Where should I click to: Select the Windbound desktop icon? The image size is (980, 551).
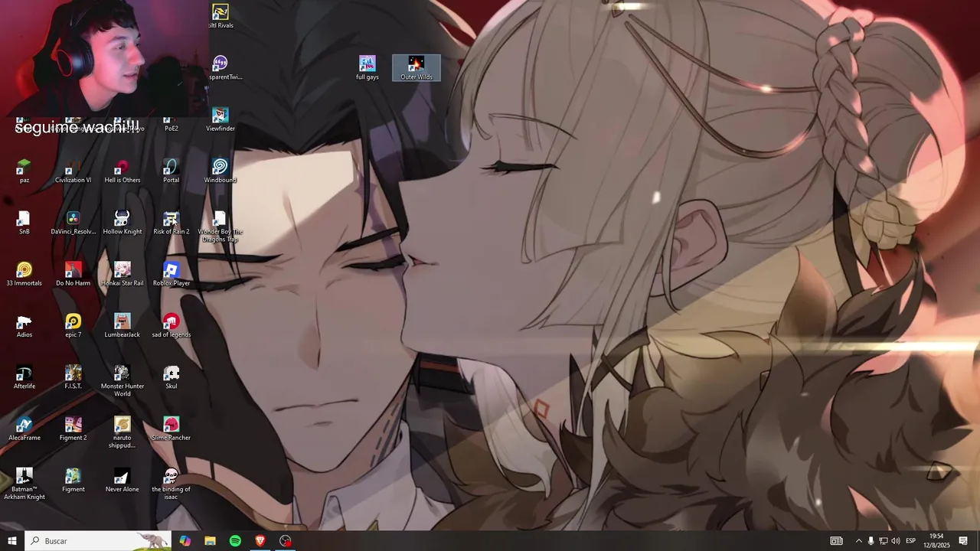coord(220,171)
